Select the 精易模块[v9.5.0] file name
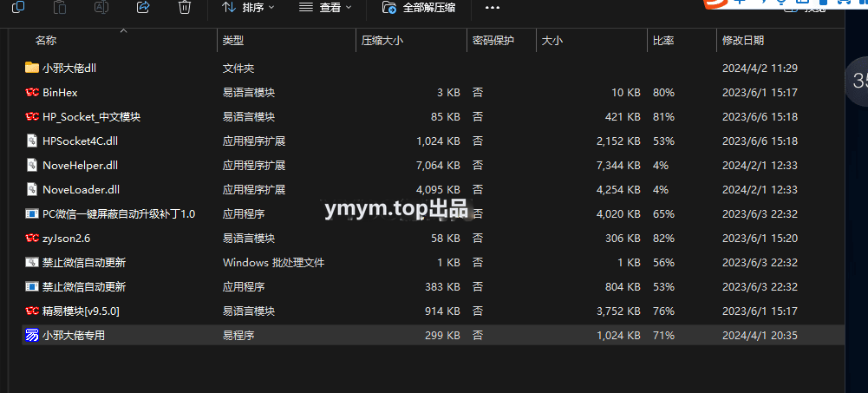This screenshot has width=868, height=393. [81, 311]
